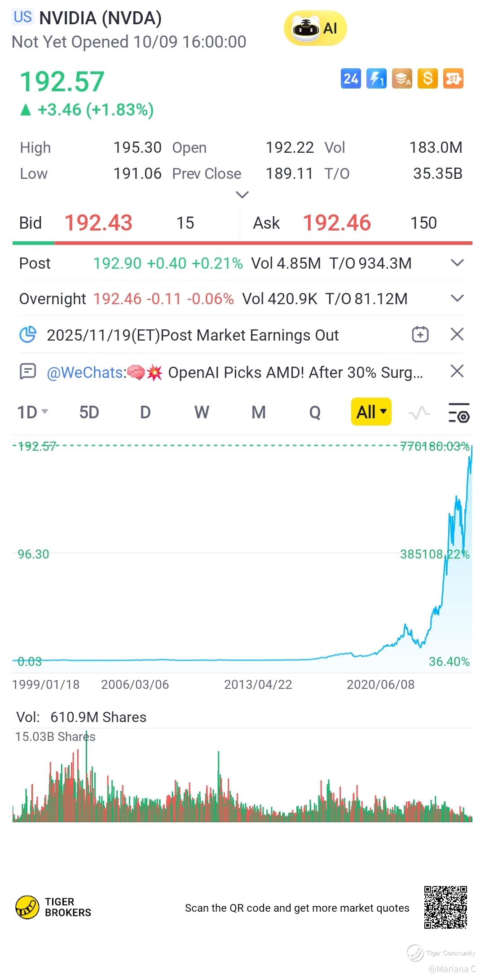The image size is (485, 980).
Task: Open the 1D timeframe dropdown
Action: (32, 412)
